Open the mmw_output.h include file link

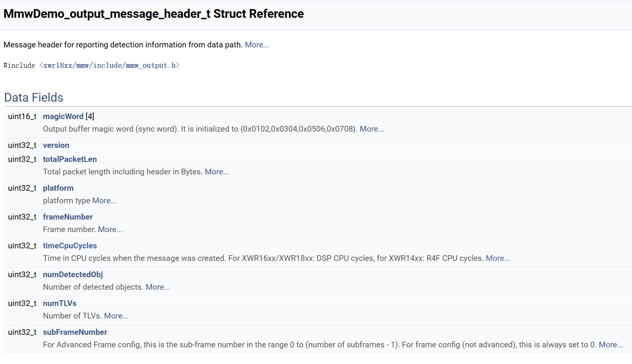pyautogui.click(x=110, y=66)
